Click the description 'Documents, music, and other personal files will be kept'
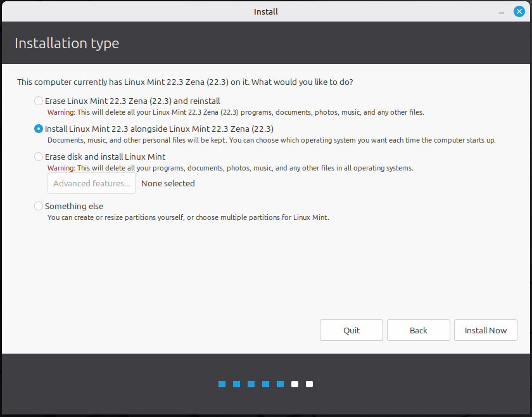This screenshot has height=417, width=532. point(137,140)
